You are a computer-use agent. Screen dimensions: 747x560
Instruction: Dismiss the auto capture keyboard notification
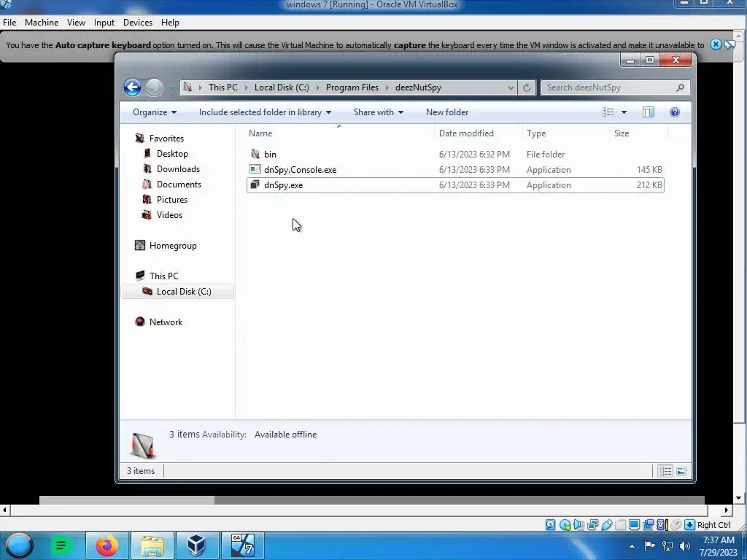716,44
